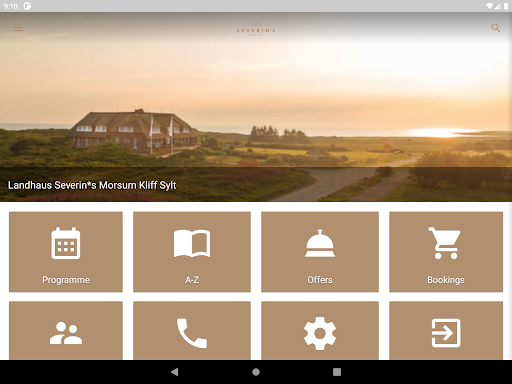512x384 pixels.
Task: Open the Programme calendar tile
Action: [66, 252]
